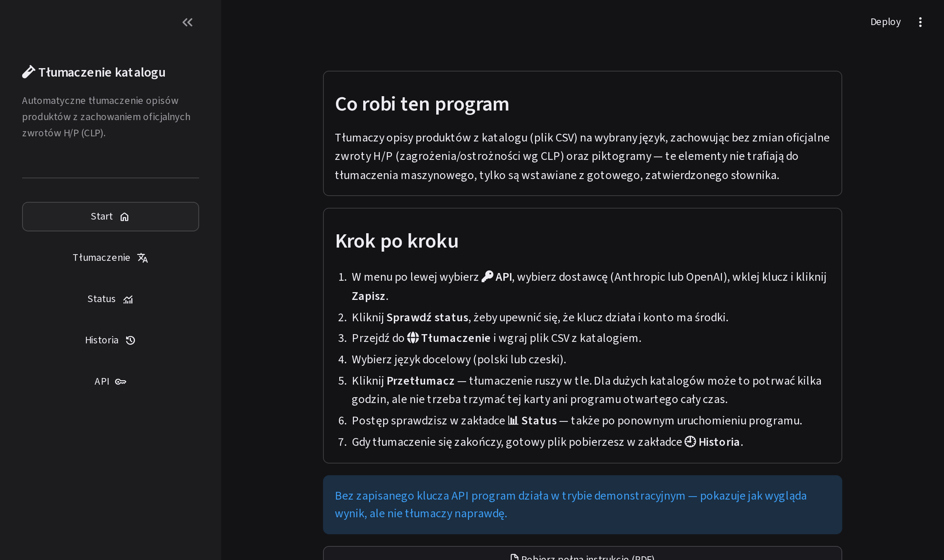Screen dimensions: 944x560
Task: Click the translate icon next to Tłumaczenie
Action: [142, 258]
